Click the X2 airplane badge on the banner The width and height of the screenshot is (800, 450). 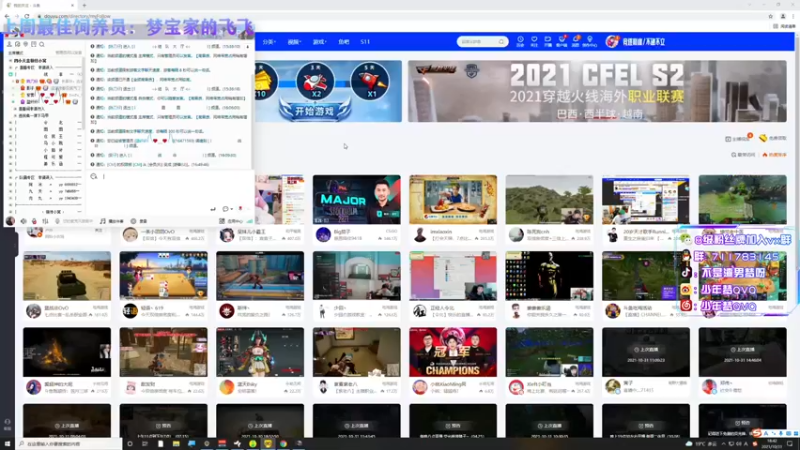(x=315, y=82)
